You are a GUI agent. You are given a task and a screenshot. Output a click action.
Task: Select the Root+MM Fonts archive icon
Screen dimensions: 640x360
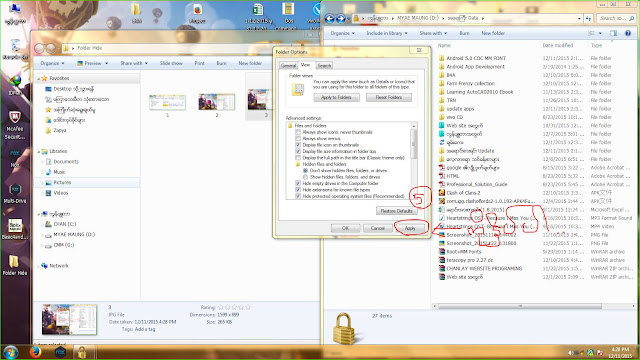441,252
